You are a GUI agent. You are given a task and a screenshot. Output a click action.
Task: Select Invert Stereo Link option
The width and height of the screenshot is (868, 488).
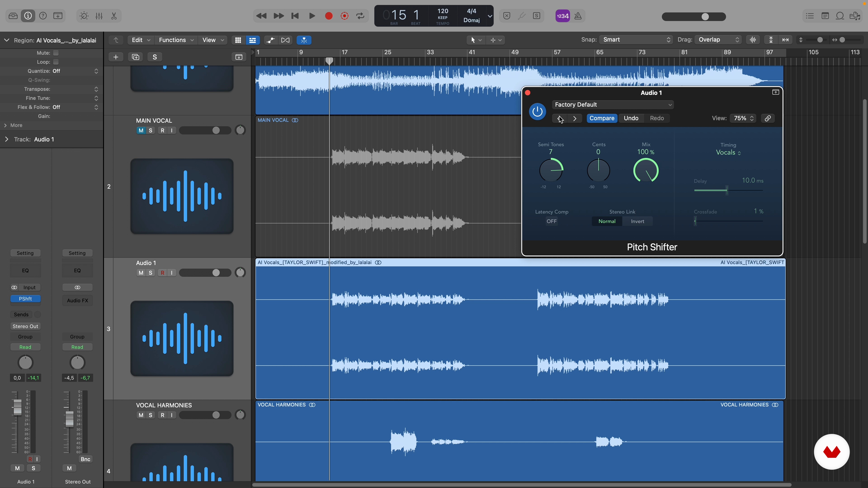click(637, 221)
